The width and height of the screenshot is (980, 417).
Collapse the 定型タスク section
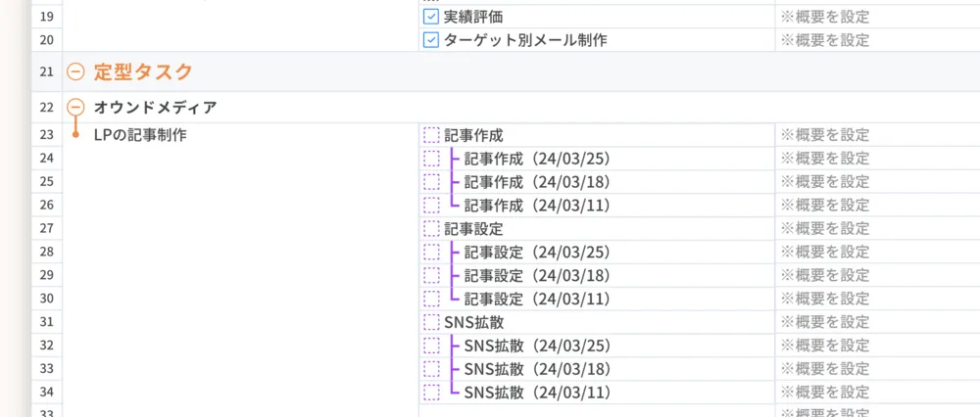click(x=75, y=71)
